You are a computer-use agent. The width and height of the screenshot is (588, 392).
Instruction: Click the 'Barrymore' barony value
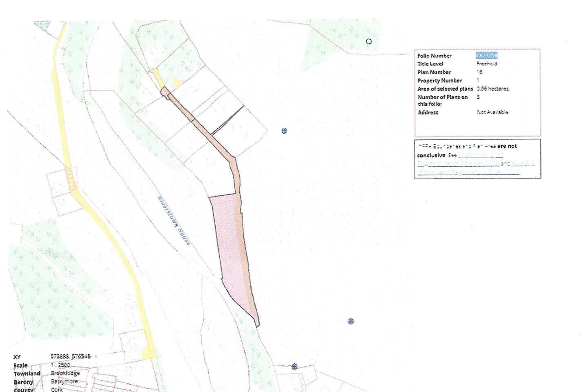pos(65,381)
